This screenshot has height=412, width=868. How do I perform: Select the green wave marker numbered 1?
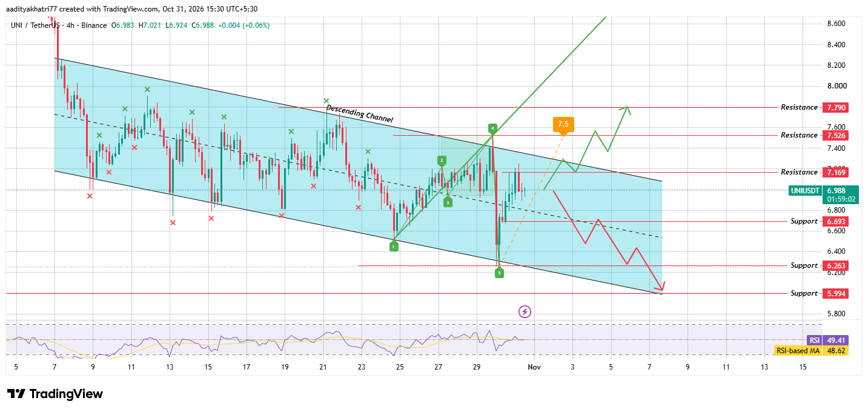coord(394,247)
